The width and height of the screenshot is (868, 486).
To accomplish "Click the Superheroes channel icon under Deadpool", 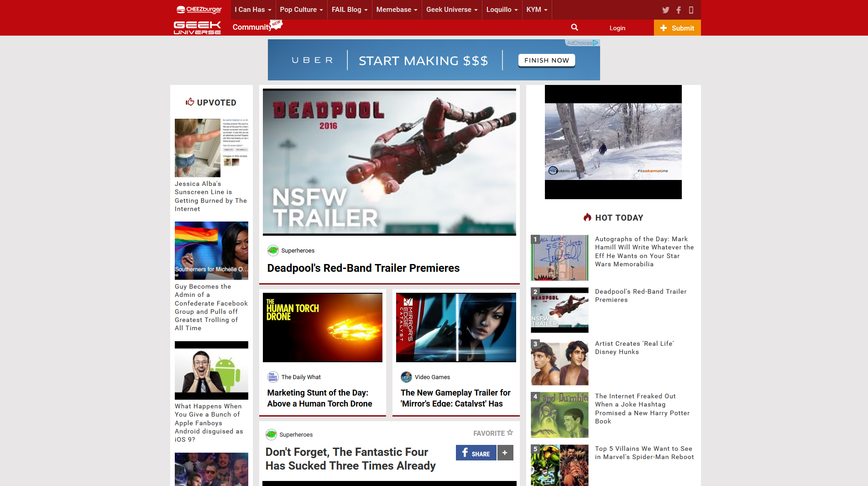I will (273, 250).
